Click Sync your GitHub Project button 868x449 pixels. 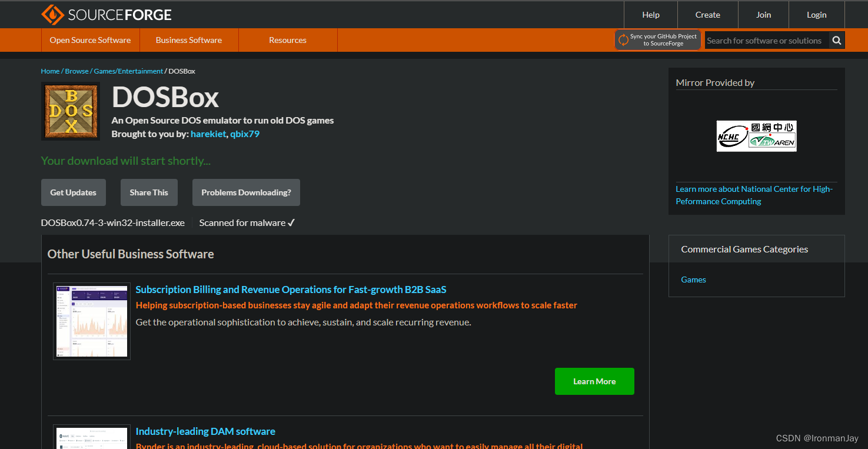pyautogui.click(x=658, y=40)
